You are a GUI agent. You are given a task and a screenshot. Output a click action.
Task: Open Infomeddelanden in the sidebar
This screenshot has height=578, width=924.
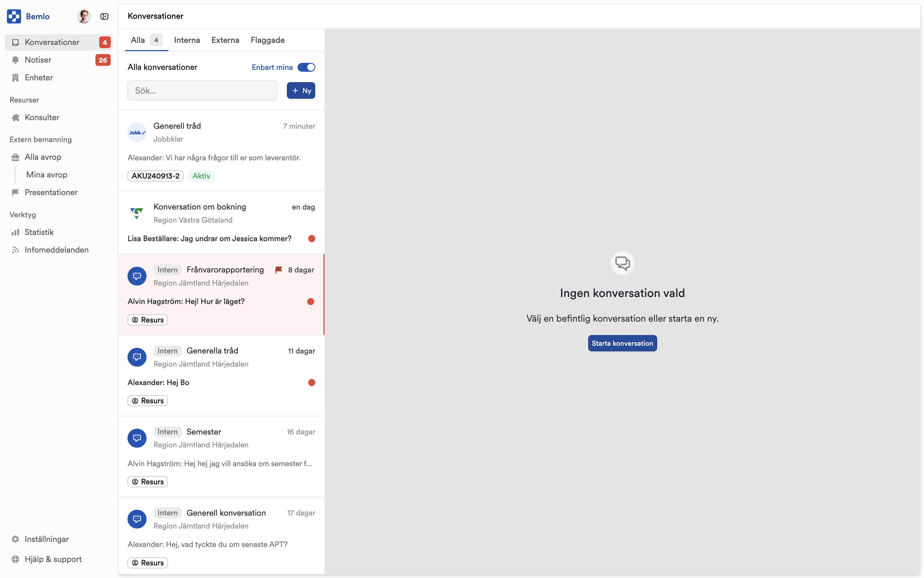pyautogui.click(x=59, y=250)
